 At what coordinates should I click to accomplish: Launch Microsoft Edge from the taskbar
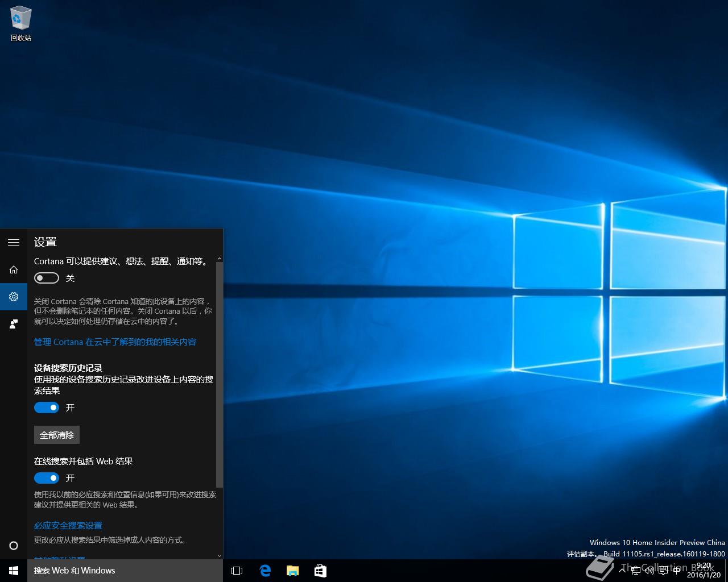coord(265,571)
